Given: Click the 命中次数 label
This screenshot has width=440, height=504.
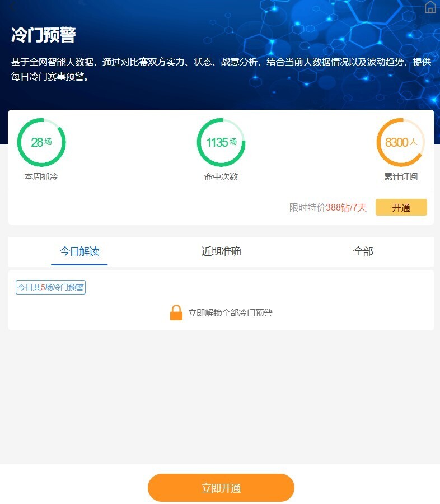Looking at the screenshot, I should coord(221,177).
